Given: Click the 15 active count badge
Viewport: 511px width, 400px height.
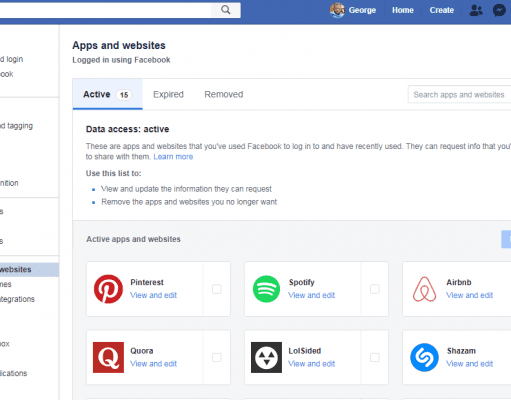Looking at the screenshot, I should [124, 95].
